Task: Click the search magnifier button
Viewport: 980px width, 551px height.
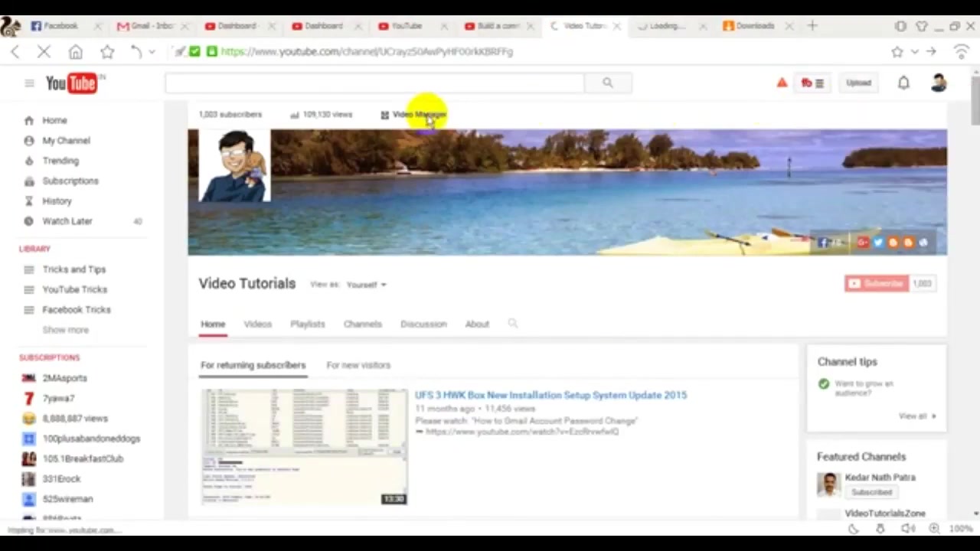Action: 607,83
